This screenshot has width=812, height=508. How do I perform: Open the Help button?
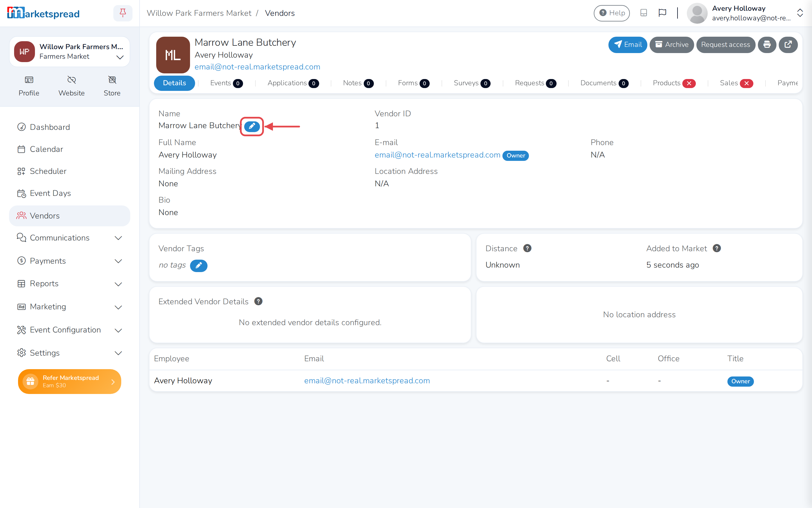coord(611,13)
